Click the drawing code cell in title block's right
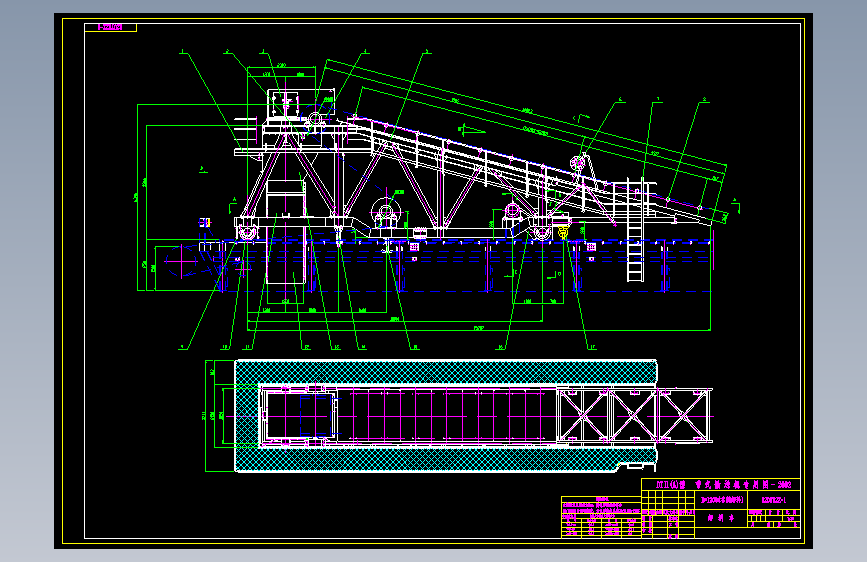This screenshot has height=562, width=867. [774, 500]
